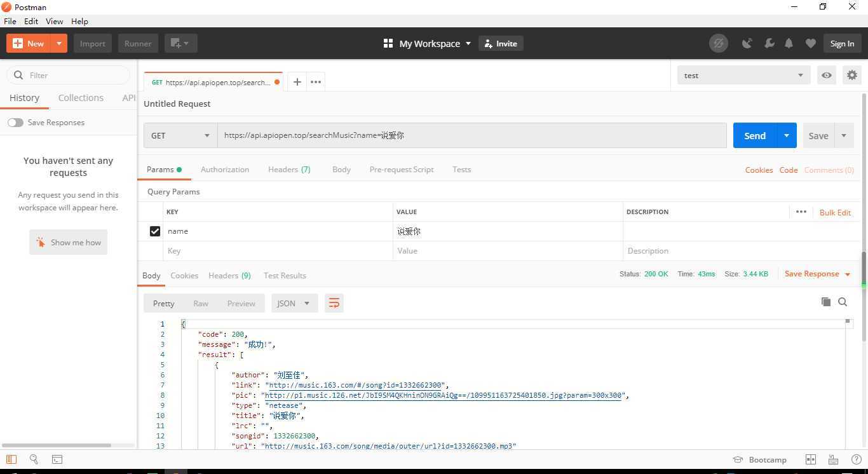Click the Sign In button
The image size is (868, 474).
pos(842,43)
